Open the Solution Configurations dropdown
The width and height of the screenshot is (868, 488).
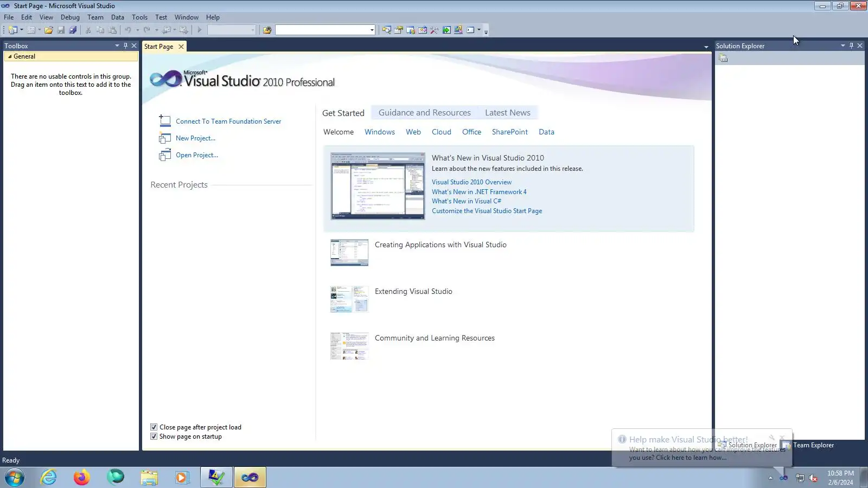252,30
